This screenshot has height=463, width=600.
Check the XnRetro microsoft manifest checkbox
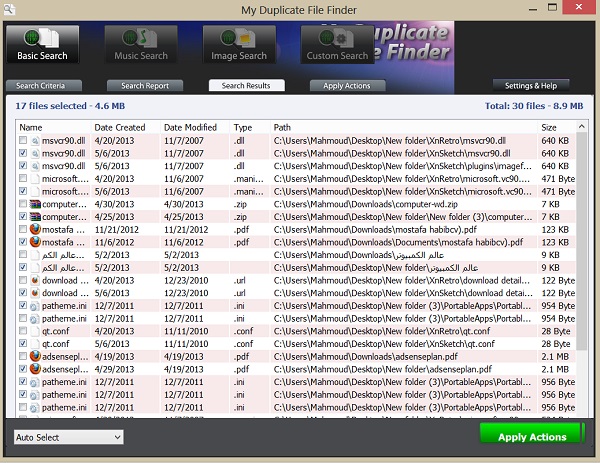coord(23,178)
